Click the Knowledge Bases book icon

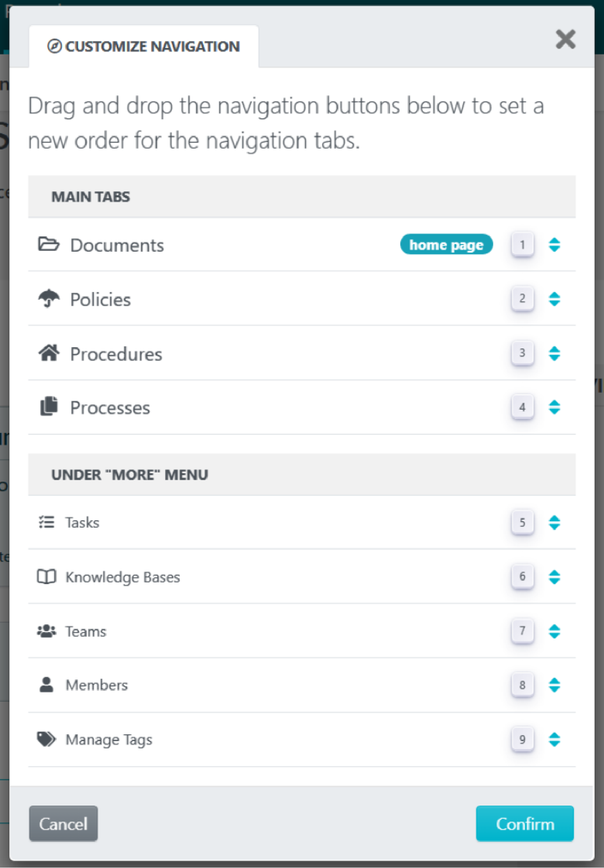[46, 576]
